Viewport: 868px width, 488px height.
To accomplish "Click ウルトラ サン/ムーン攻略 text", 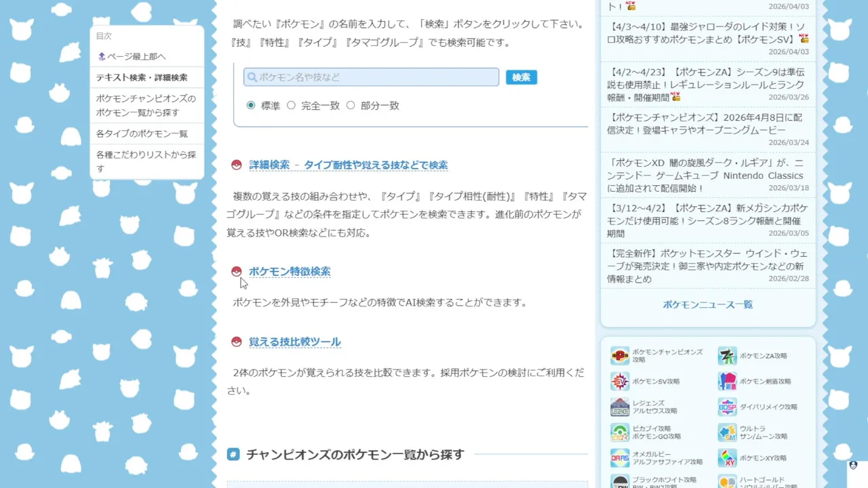I will tap(764, 432).
